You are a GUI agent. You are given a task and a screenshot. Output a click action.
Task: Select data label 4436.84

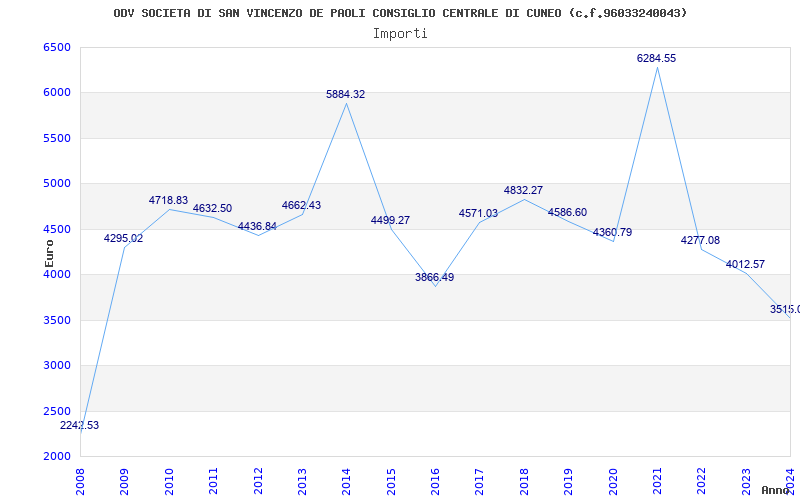pyautogui.click(x=257, y=227)
